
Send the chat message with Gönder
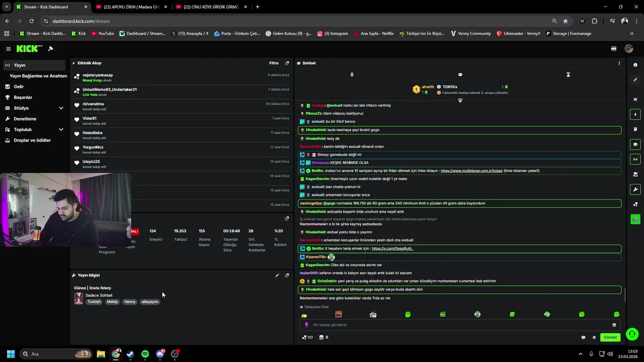pyautogui.click(x=610, y=337)
